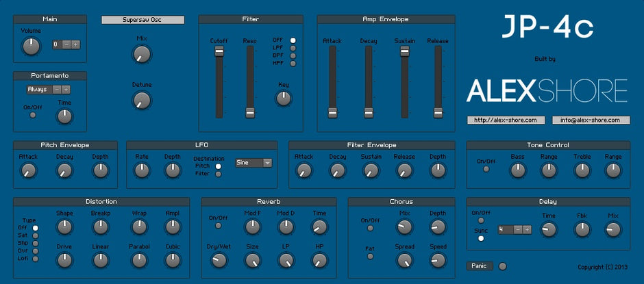The width and height of the screenshot is (644, 284).
Task: Click the Supersaw Mix knob
Action: (142, 54)
